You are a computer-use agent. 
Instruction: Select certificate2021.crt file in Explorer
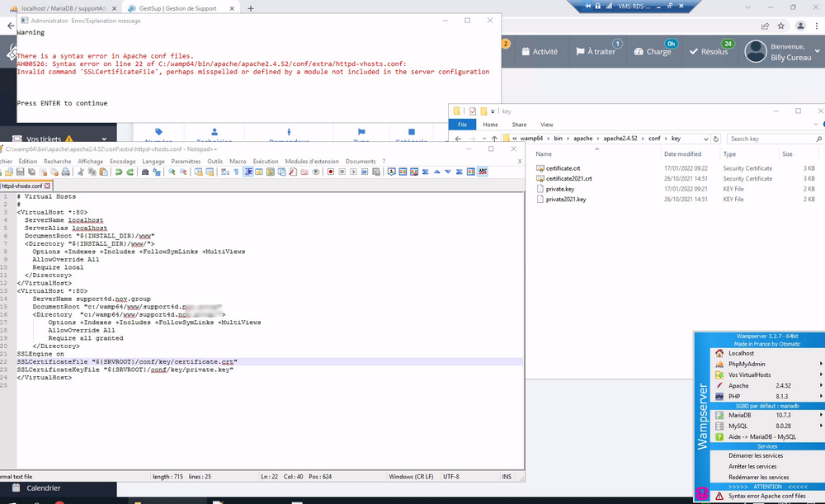point(568,178)
